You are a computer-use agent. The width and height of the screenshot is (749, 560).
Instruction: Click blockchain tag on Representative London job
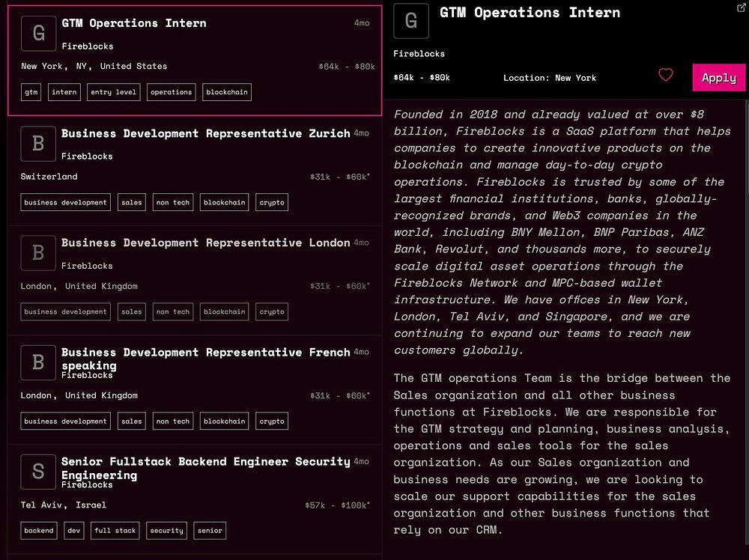pos(225,311)
